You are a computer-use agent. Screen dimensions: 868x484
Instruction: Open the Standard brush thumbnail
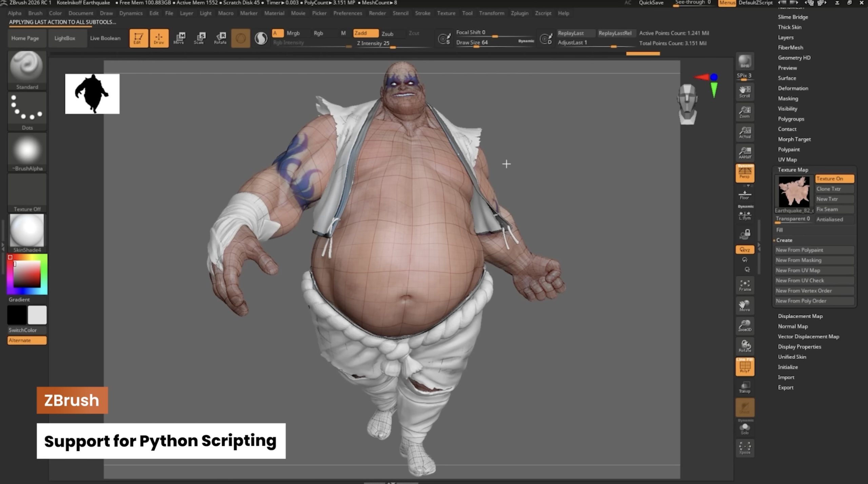(x=27, y=68)
